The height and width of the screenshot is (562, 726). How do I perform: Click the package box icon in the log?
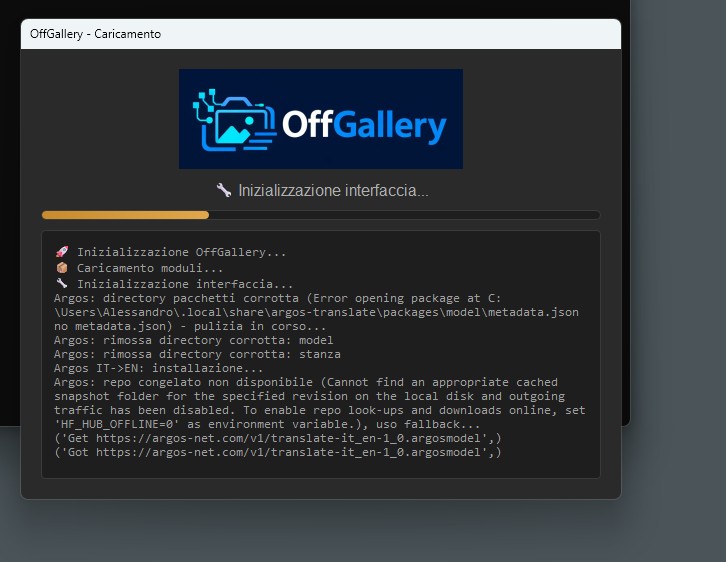[62, 268]
